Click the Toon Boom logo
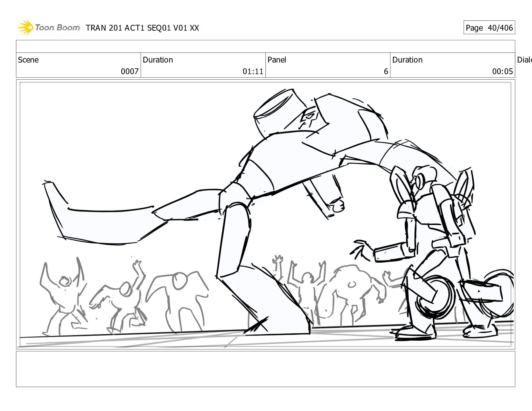The width and height of the screenshot is (532, 411). (x=49, y=27)
